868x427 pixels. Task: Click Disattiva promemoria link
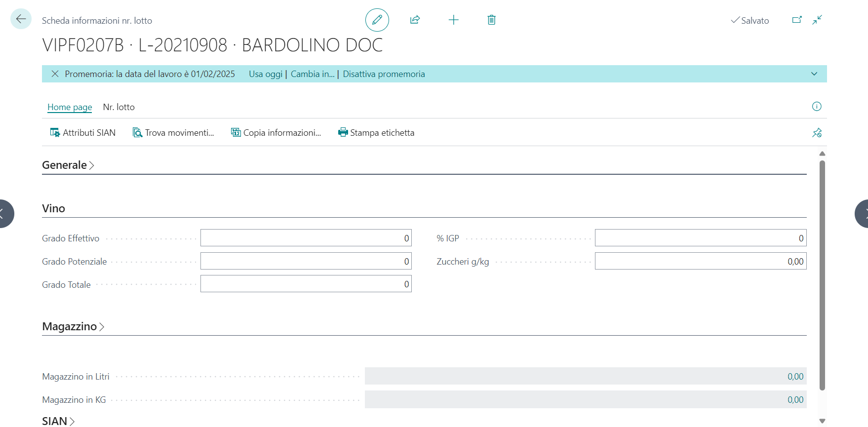pyautogui.click(x=384, y=74)
